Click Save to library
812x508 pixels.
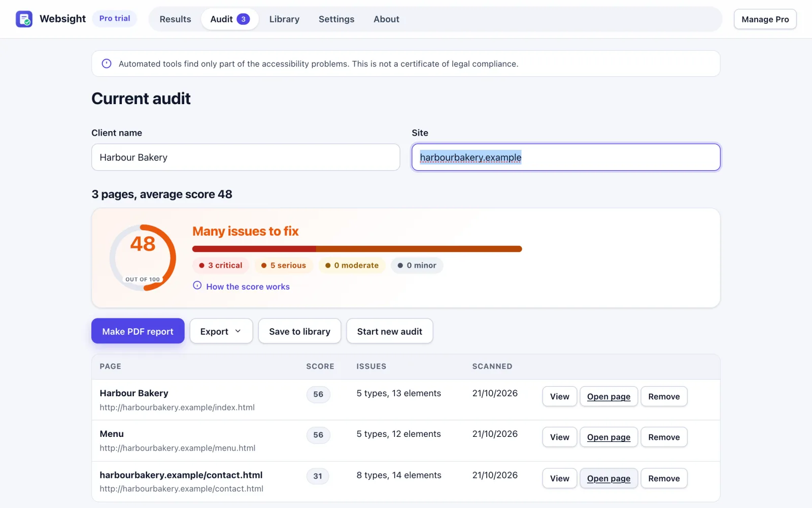(x=299, y=331)
